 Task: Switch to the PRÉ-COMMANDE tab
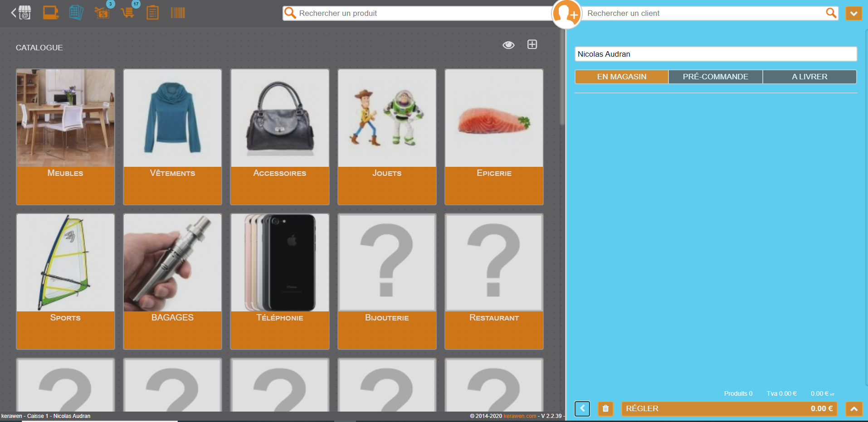716,77
